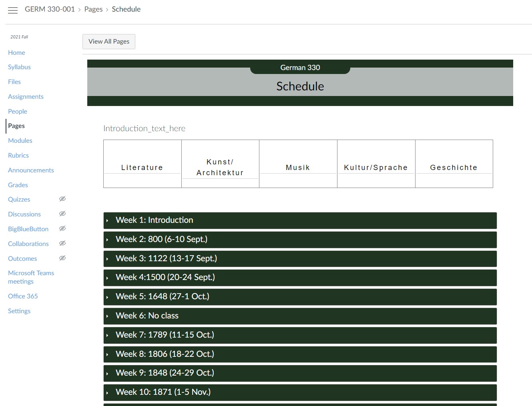
Task: Go to Modules in course menu
Action: [20, 141]
